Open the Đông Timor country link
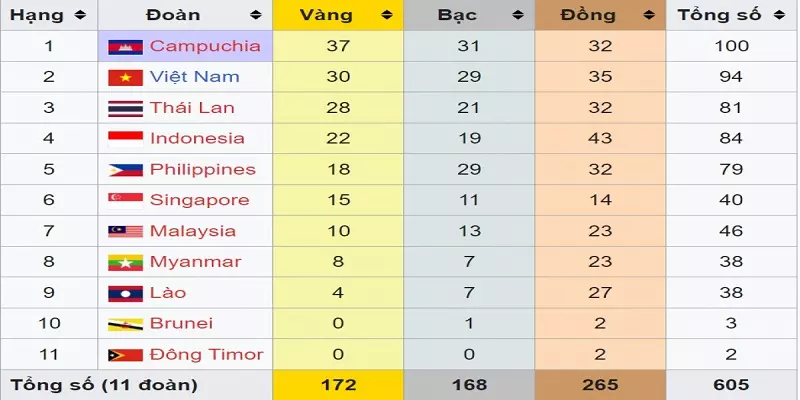This screenshot has width=800, height=400. [207, 355]
